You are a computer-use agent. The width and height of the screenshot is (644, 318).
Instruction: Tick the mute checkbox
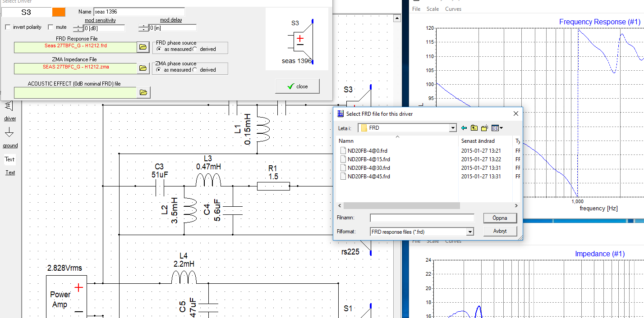coord(51,27)
